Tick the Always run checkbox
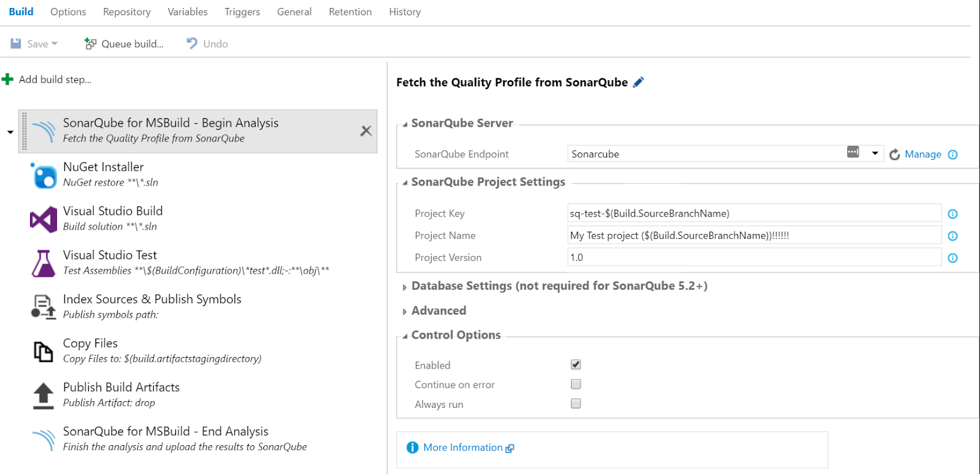Image resolution: width=980 pixels, height=474 pixels. (576, 404)
